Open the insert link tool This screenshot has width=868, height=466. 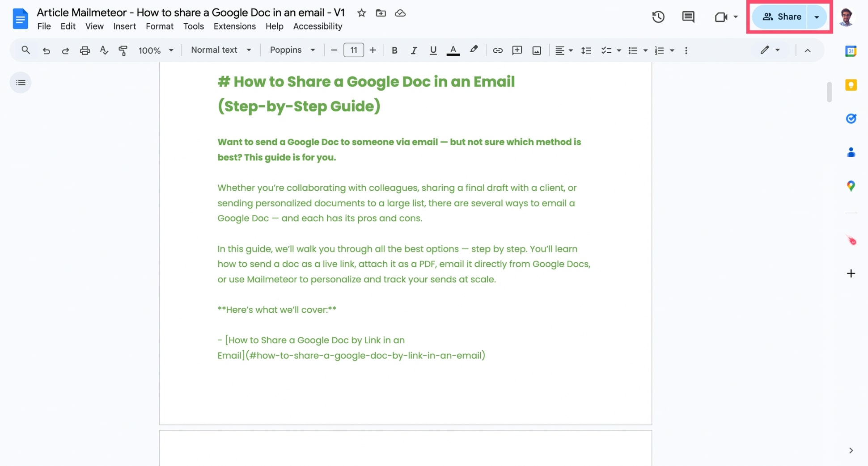coord(497,50)
